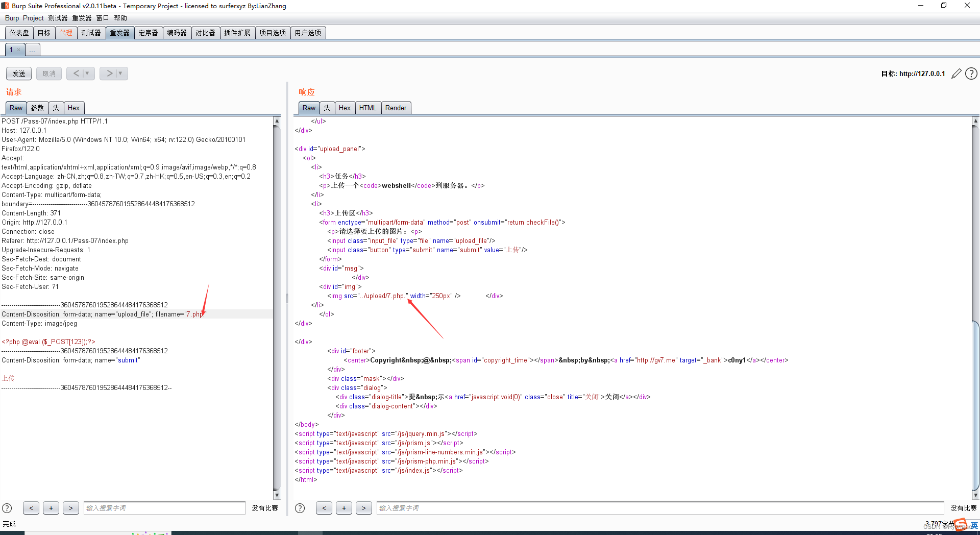
Task: Click the request pane vertical scrollbar
Action: [277, 308]
